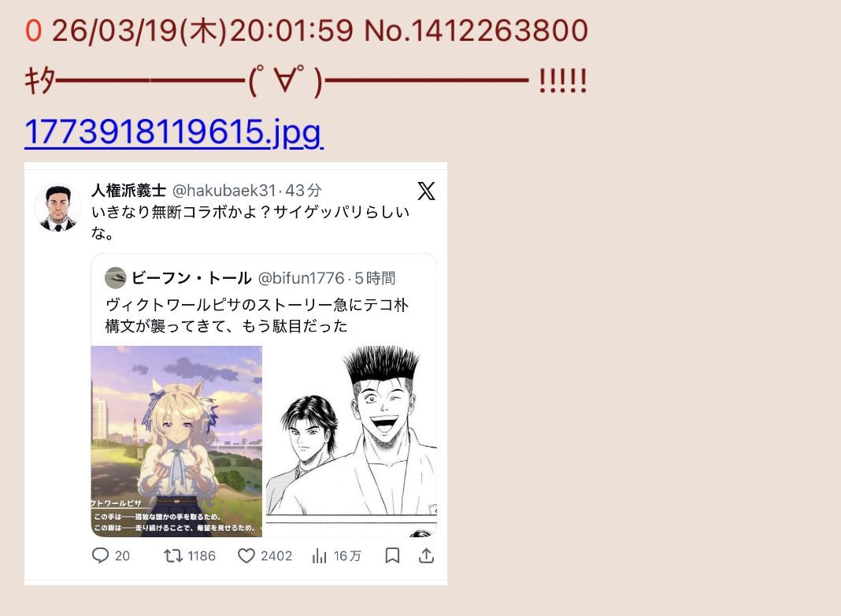Click the @hakubaek31 handle
841x616 pixels.
pyautogui.click(x=224, y=191)
